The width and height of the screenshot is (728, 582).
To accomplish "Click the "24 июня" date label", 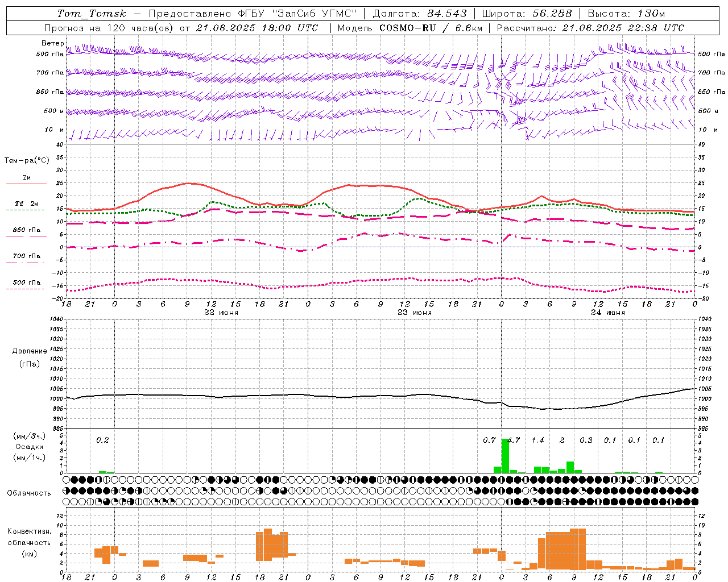I will (607, 313).
